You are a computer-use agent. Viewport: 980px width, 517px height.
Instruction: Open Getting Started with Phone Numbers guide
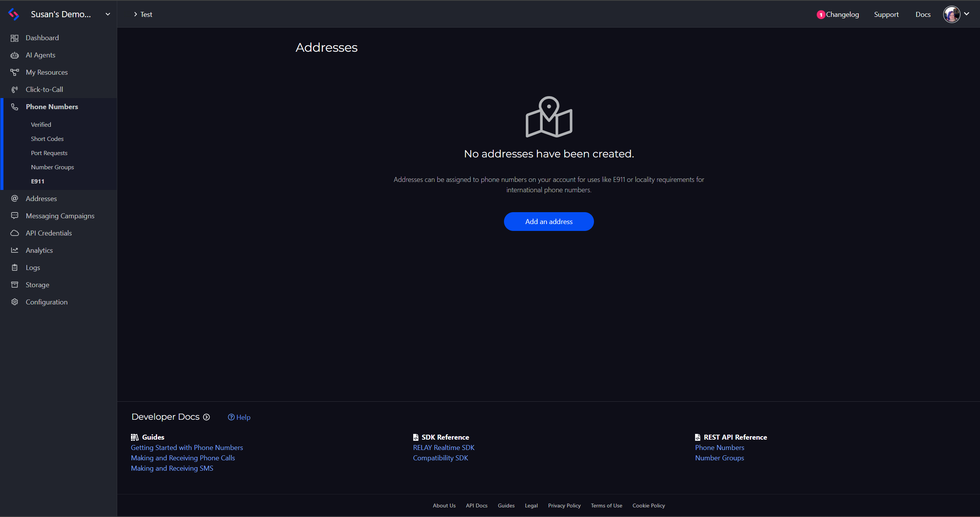click(187, 447)
